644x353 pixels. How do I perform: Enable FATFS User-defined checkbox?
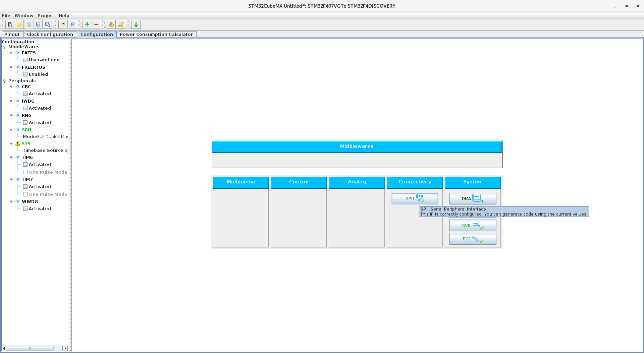(x=25, y=60)
